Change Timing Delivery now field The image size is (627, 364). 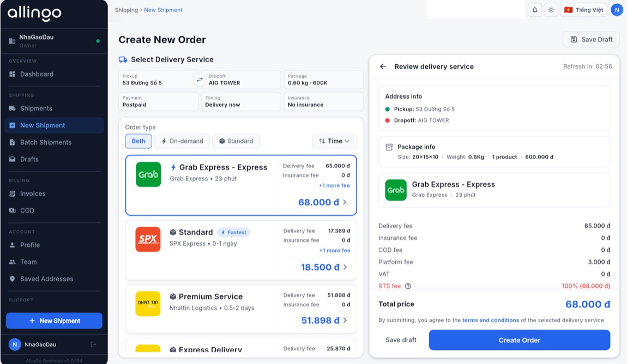pyautogui.click(x=241, y=101)
